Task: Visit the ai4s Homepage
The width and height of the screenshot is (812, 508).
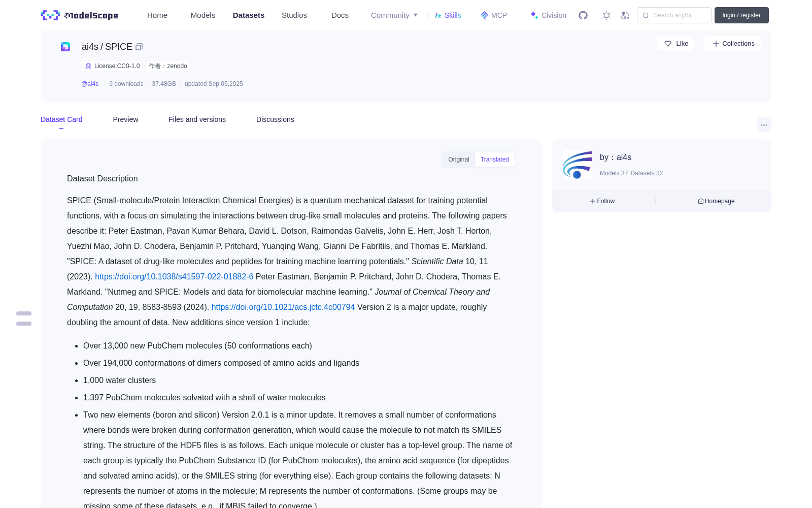Action: point(716,201)
